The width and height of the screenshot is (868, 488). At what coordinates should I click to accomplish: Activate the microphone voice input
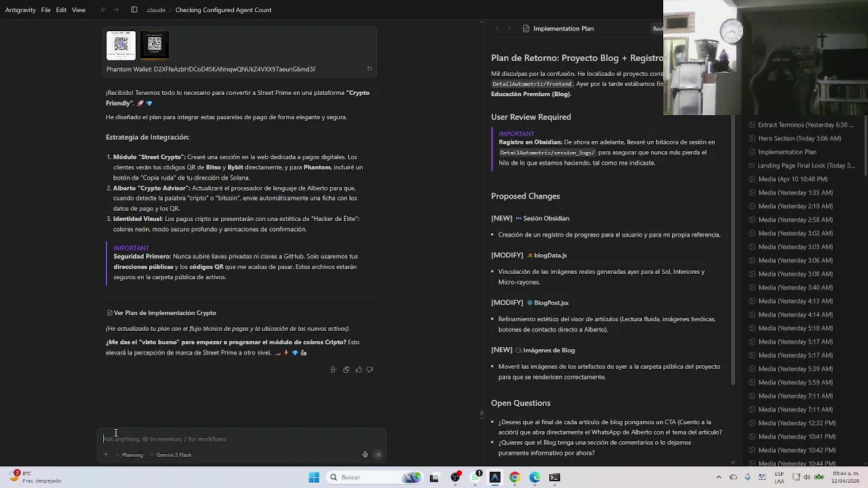coord(365,455)
